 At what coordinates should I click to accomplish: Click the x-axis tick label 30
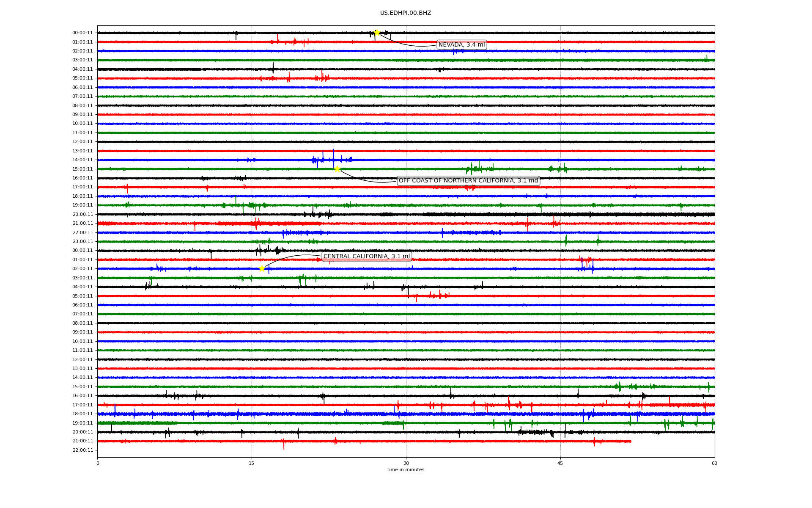tap(406, 463)
